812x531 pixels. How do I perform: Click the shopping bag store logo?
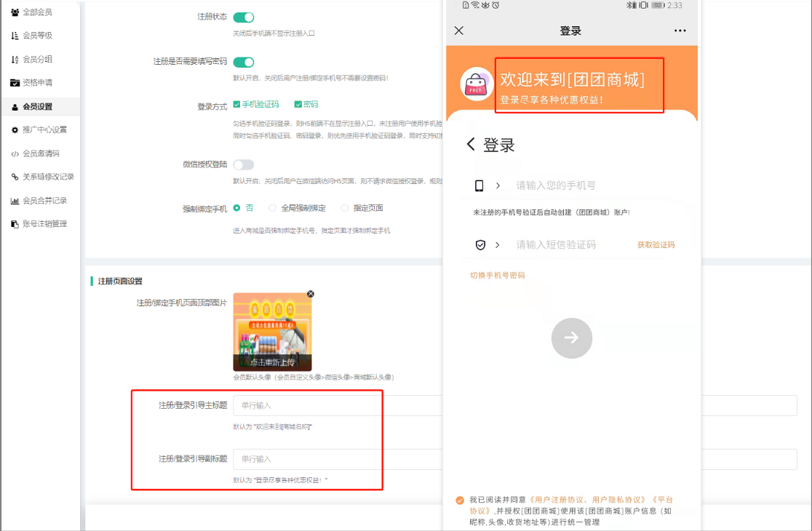478,84
